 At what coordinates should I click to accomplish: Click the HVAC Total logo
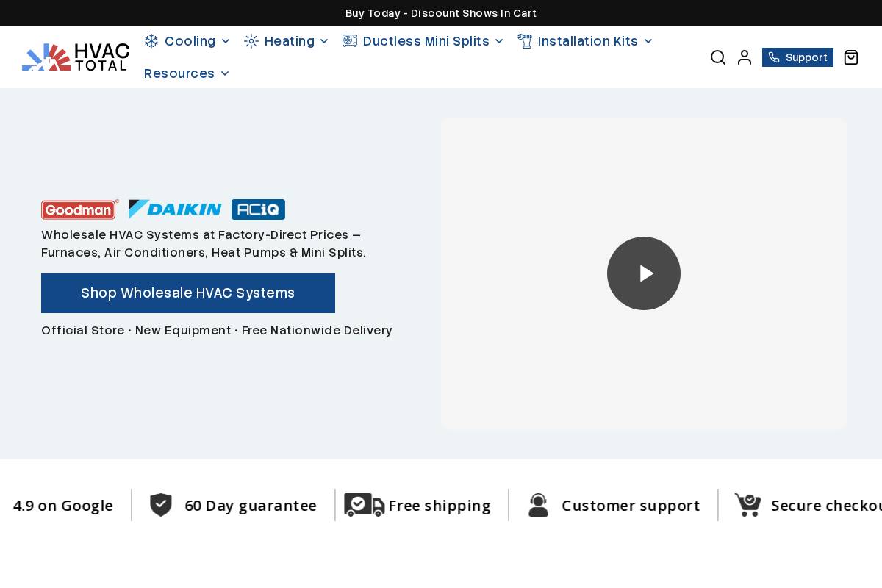75,57
